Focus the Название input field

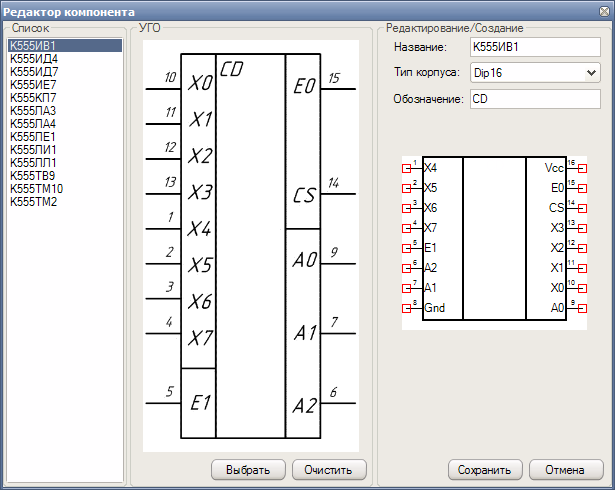[x=535, y=47]
